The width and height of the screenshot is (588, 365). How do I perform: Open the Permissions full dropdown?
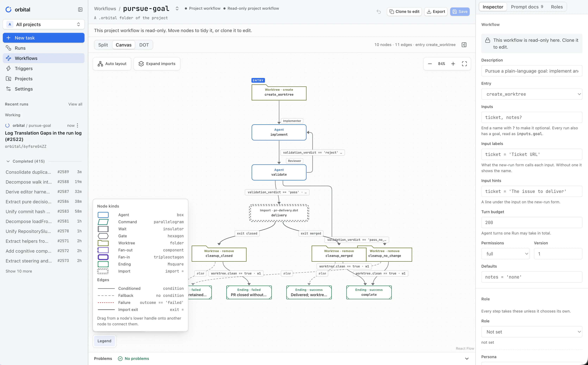[505, 254]
